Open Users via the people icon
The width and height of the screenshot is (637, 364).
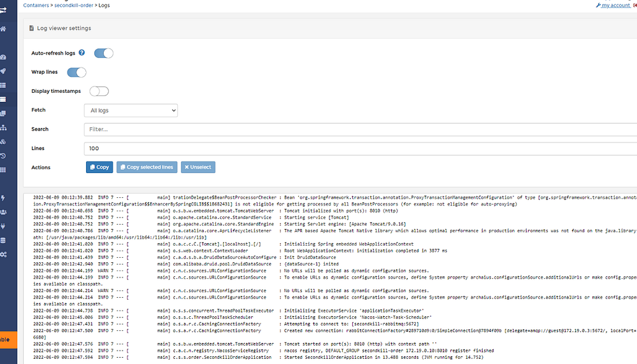click(x=3, y=213)
